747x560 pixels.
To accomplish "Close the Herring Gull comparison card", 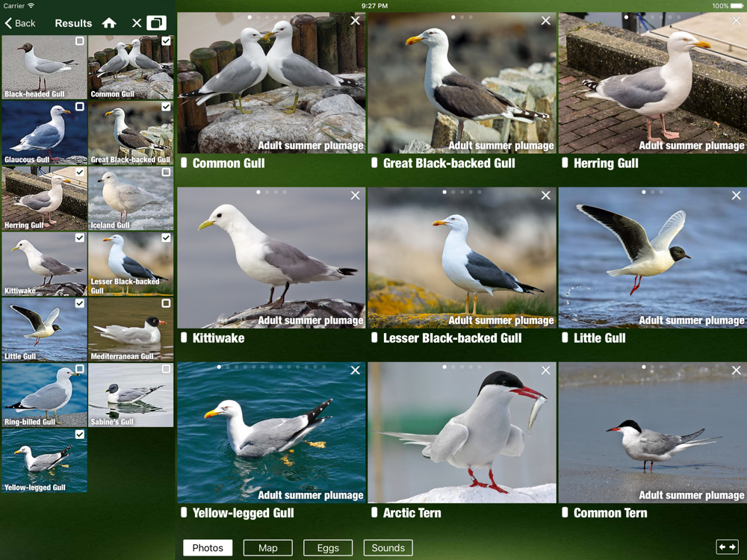I will 737,20.
